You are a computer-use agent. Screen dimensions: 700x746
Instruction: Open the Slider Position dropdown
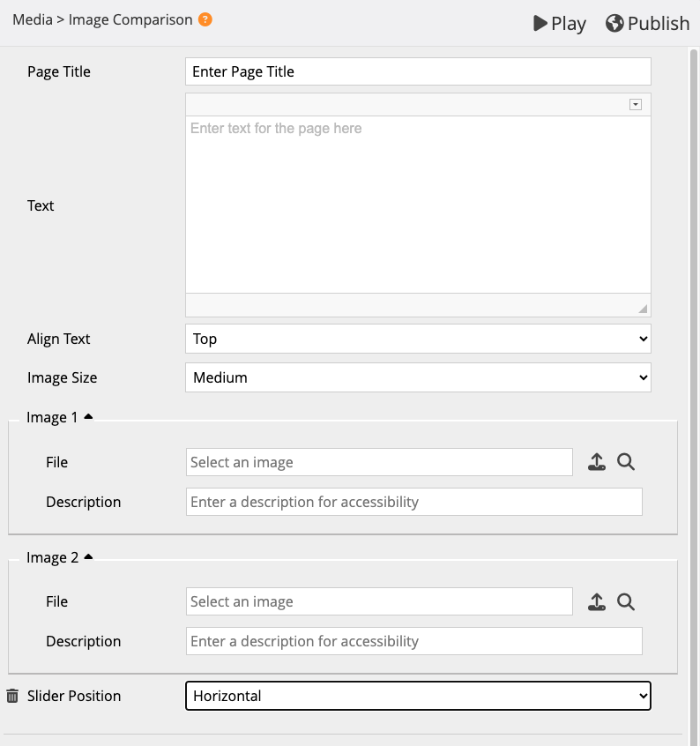pos(418,696)
